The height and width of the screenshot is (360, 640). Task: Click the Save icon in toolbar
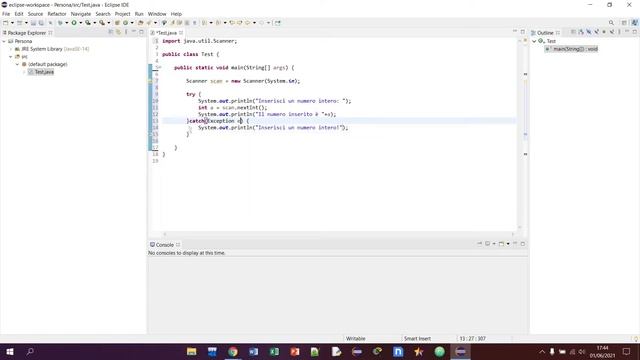click(33, 23)
